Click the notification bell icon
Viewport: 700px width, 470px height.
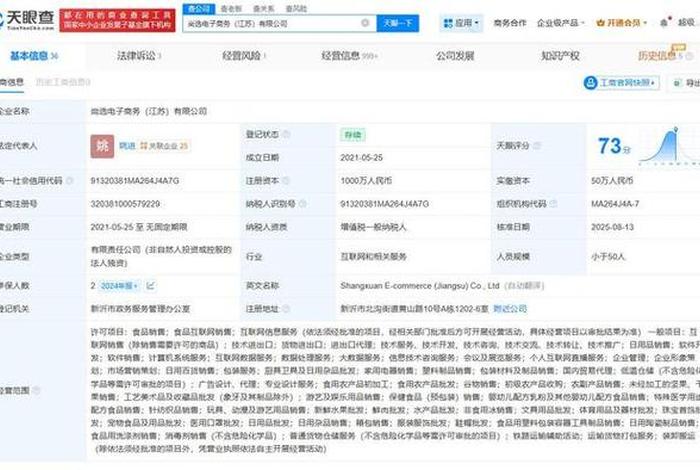[664, 22]
